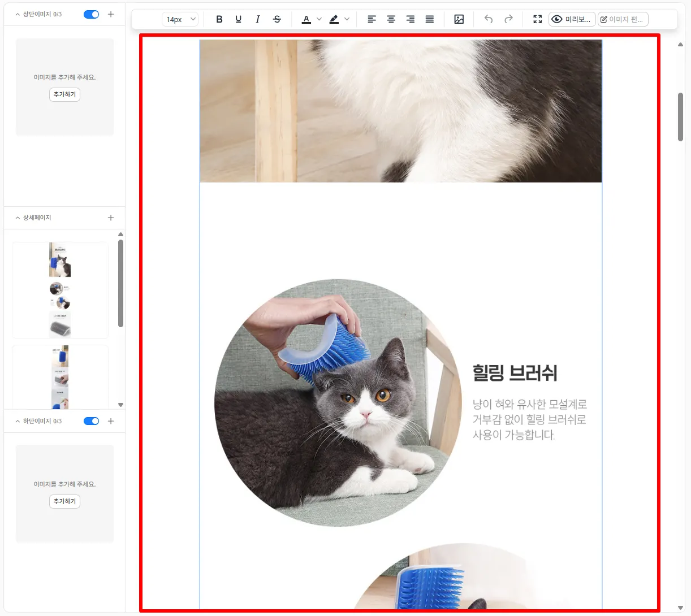Add 상단이미지 with the plus icon
This screenshot has height=616, width=691.
pyautogui.click(x=111, y=14)
